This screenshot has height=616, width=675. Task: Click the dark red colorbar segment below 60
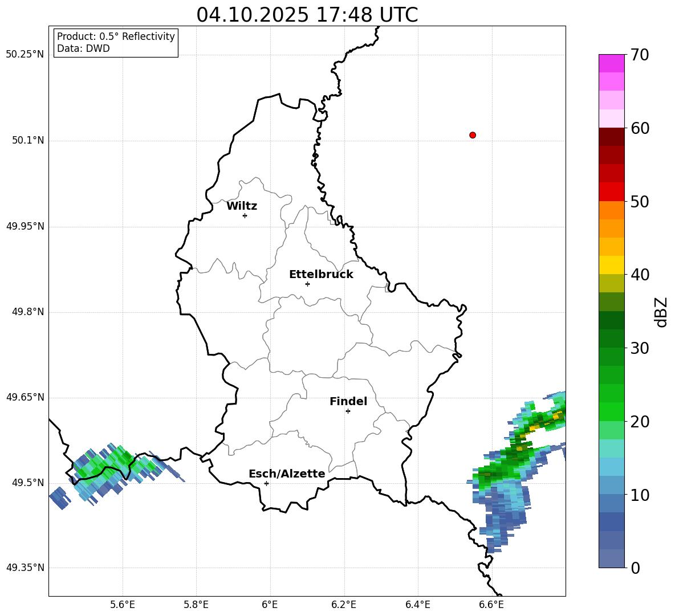[611, 136]
